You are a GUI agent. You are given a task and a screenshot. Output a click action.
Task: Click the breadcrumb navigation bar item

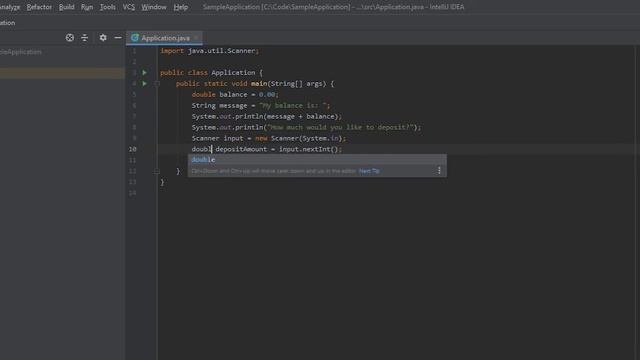pyautogui.click(x=7, y=23)
